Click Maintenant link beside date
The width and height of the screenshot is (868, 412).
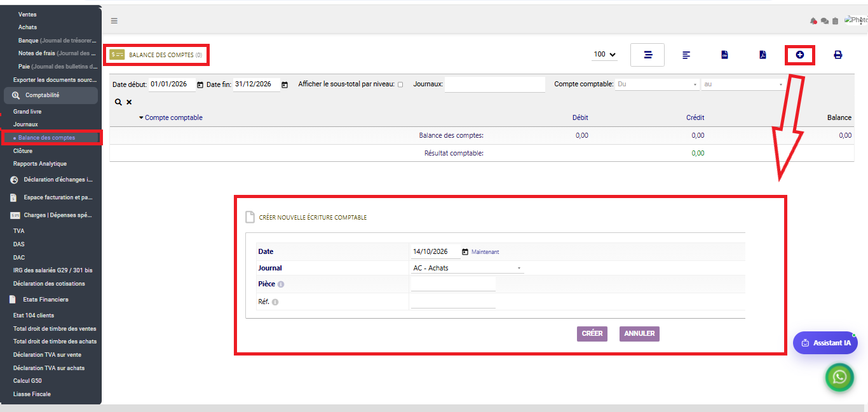(485, 252)
